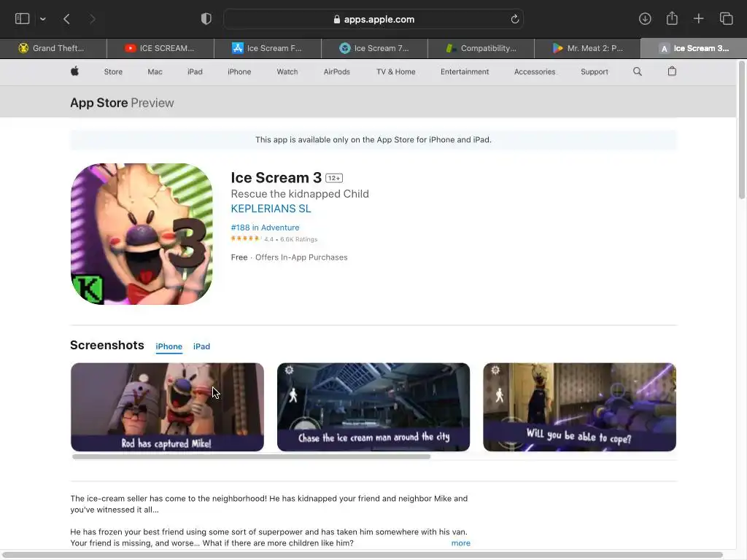Expand the description with the more link
Image resolution: width=747 pixels, height=560 pixels.
461,542
